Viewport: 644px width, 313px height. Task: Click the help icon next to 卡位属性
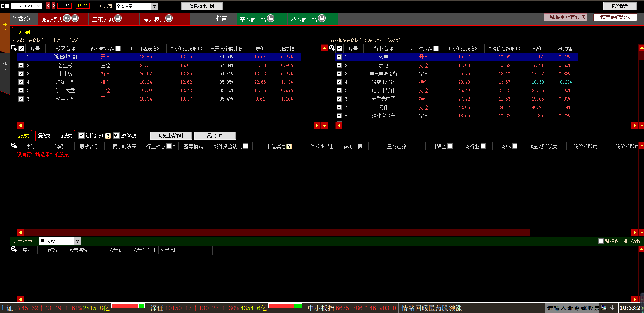(289, 146)
